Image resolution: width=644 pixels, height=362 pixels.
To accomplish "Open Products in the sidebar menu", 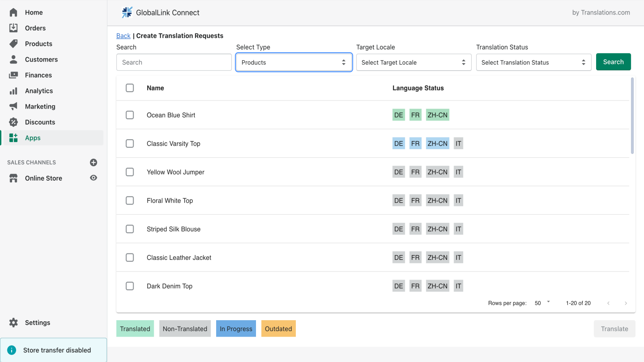I will [x=39, y=44].
